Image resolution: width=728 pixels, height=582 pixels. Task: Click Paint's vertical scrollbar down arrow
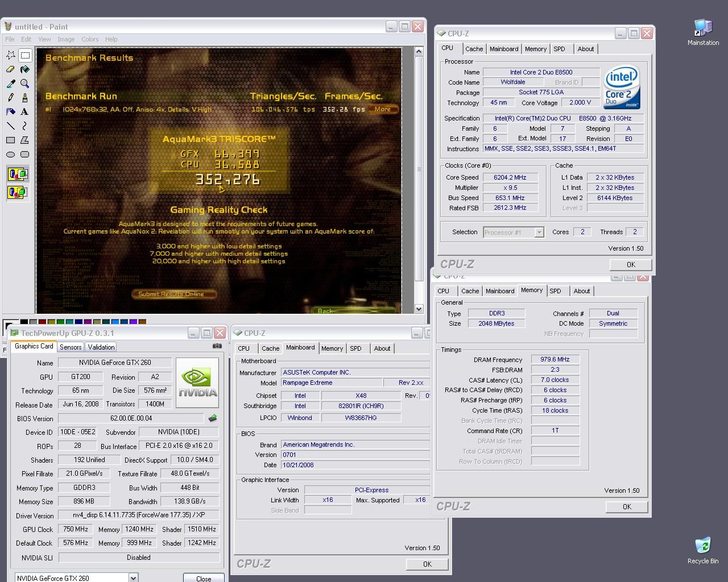click(419, 309)
